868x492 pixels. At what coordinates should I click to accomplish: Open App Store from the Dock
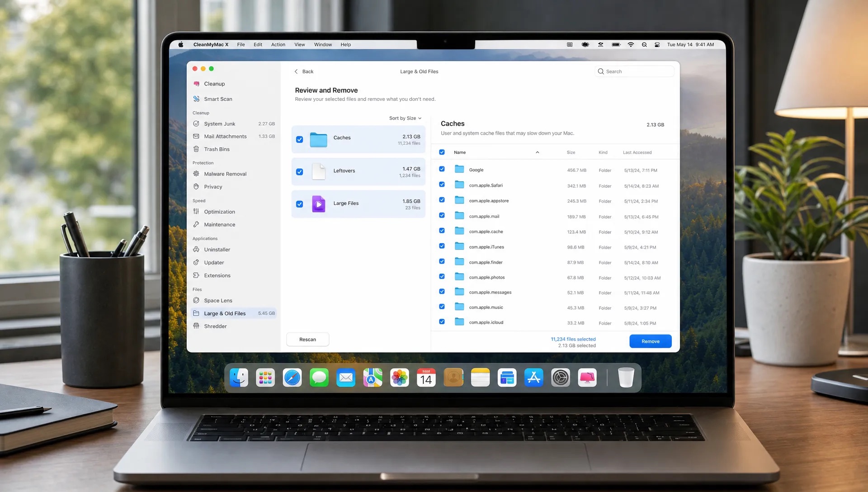pos(534,378)
